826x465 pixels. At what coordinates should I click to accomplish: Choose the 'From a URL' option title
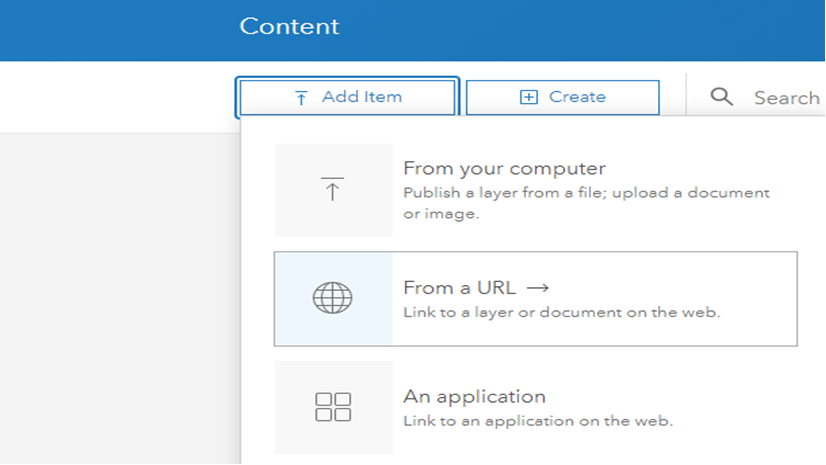point(459,288)
